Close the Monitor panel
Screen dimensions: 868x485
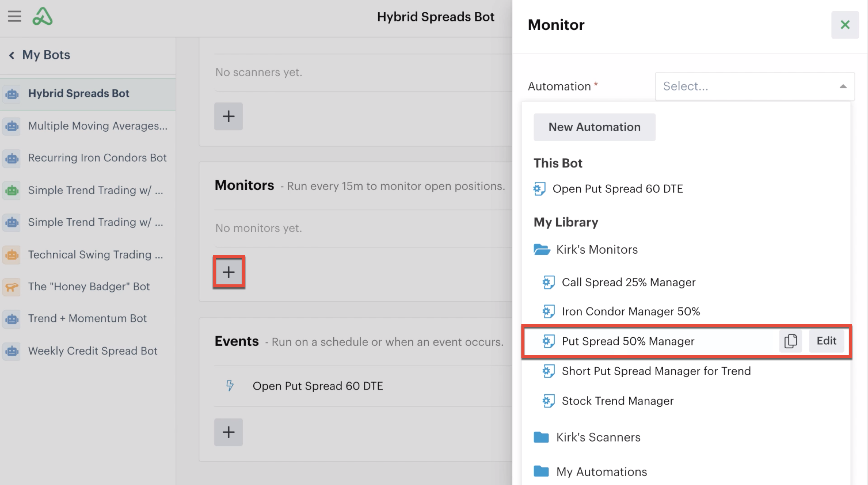[x=845, y=25]
